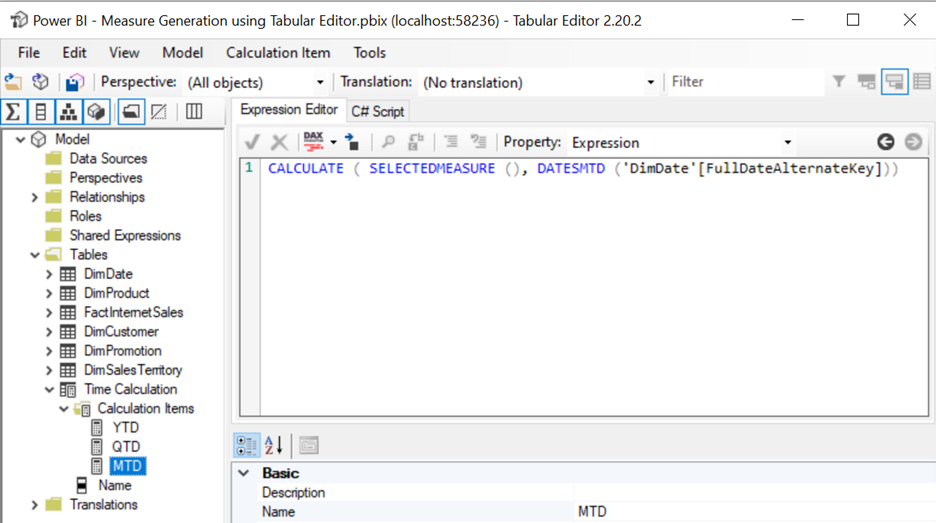This screenshot has width=936, height=523.
Task: Click the Save changes to database icon
Action: (75, 82)
